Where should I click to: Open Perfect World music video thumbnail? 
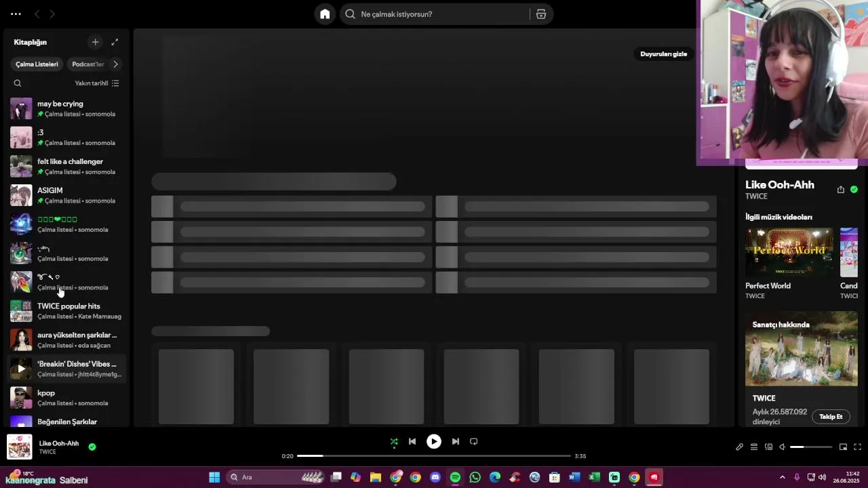coord(789,252)
